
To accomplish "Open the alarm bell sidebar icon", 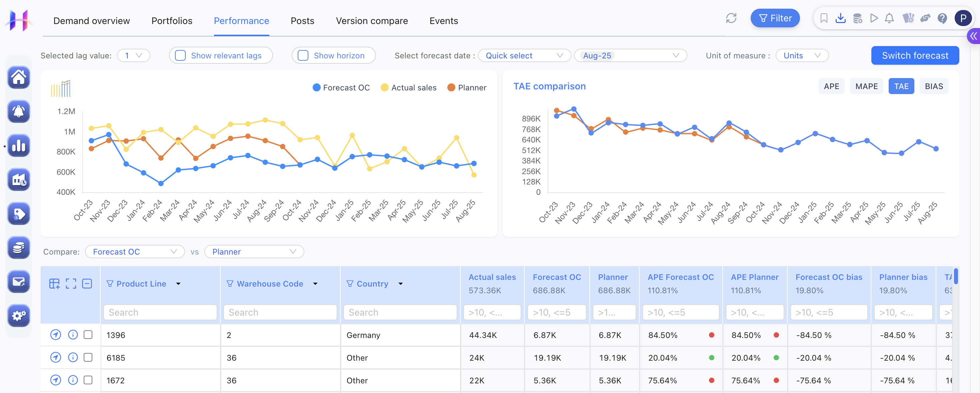I will (x=19, y=111).
